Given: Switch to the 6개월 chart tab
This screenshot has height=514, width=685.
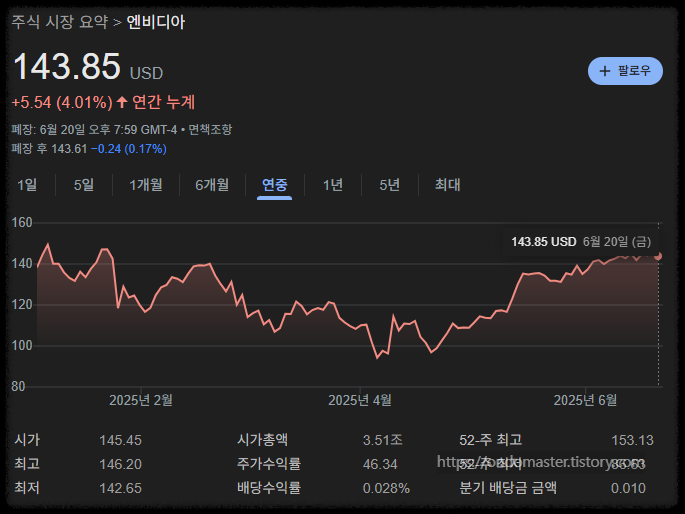Looking at the screenshot, I should pyautogui.click(x=212, y=185).
